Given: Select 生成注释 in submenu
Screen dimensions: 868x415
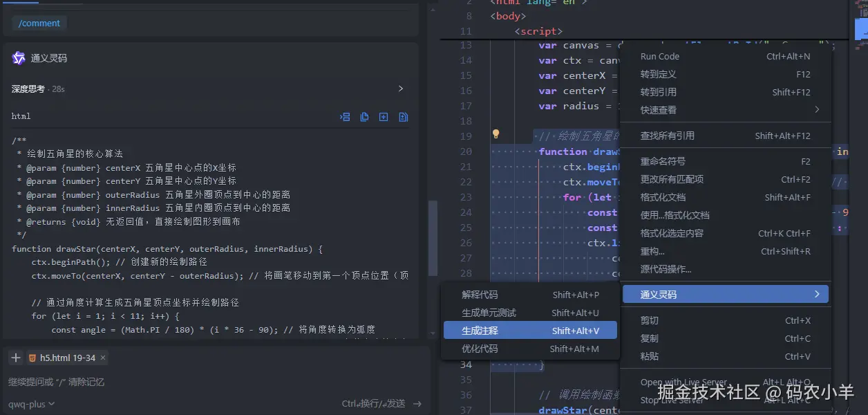Looking at the screenshot, I should click(x=530, y=331).
